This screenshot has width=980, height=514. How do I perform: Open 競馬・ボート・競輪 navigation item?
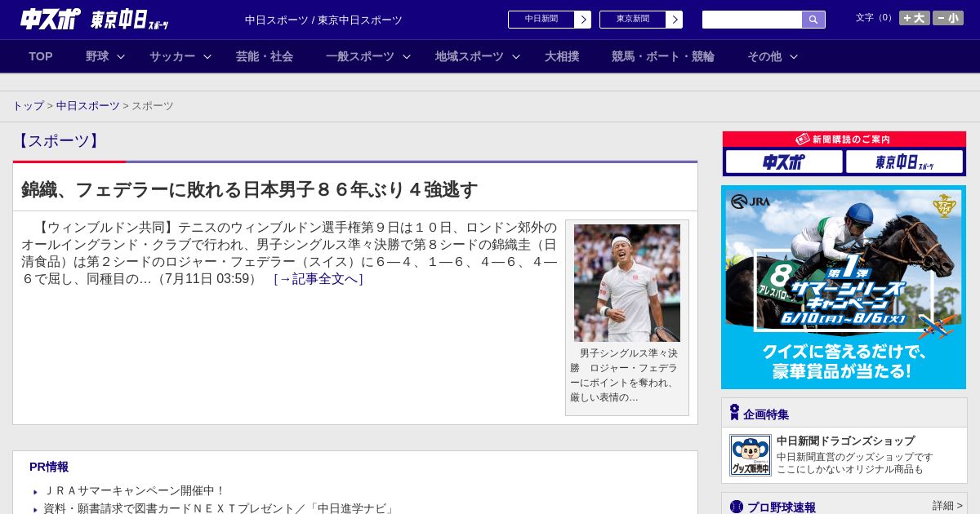(x=663, y=56)
